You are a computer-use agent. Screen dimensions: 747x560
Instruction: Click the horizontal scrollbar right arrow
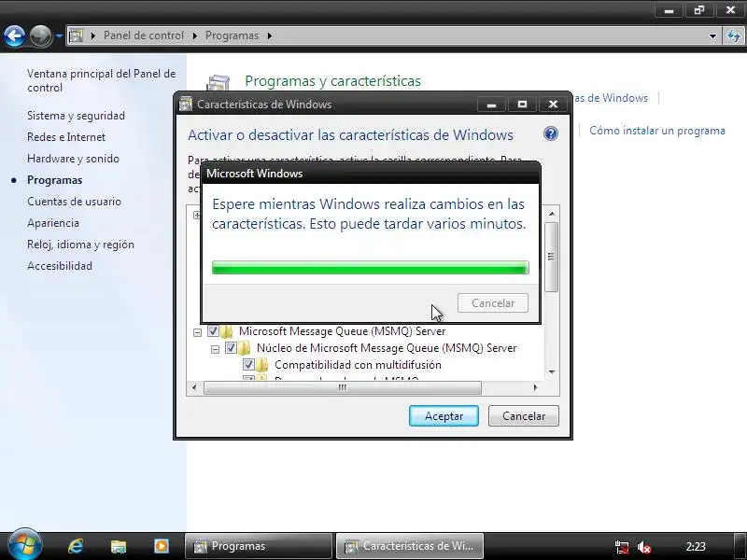(535, 387)
